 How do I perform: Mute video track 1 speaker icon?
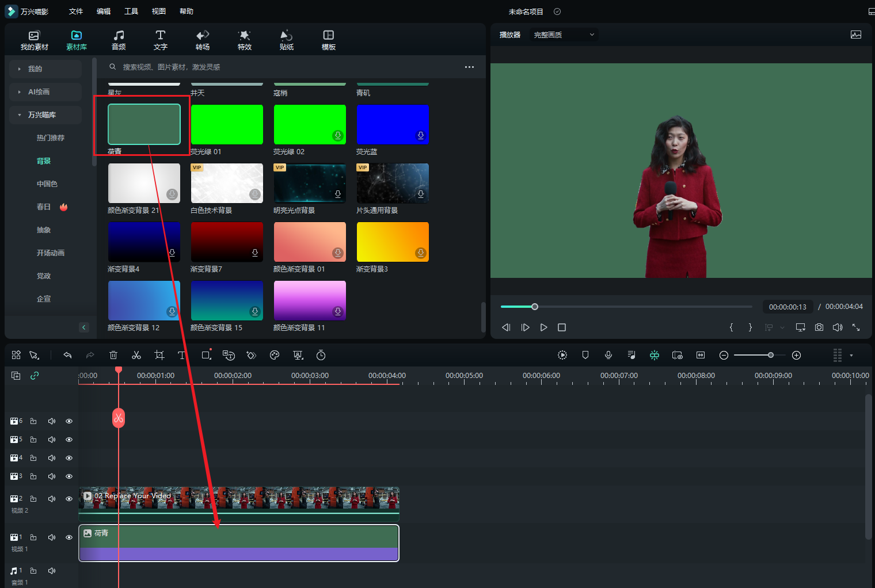click(x=52, y=537)
